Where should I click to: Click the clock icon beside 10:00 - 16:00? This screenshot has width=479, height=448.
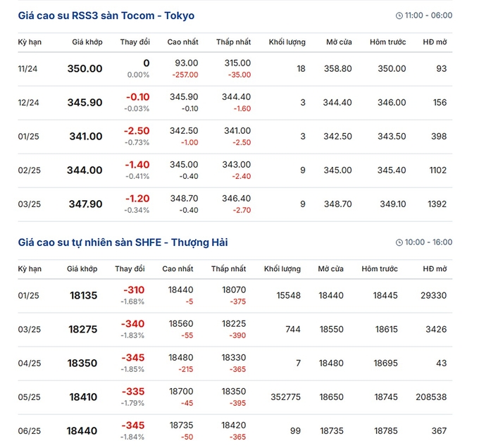399,242
